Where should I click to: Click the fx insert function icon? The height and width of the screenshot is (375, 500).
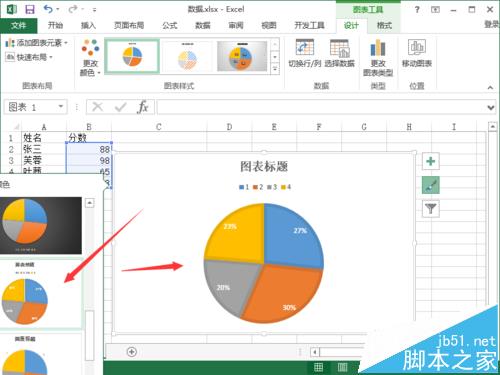coord(143,107)
